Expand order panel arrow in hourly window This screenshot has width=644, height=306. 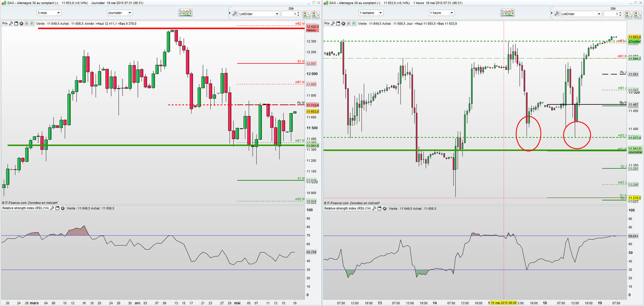[552, 13]
